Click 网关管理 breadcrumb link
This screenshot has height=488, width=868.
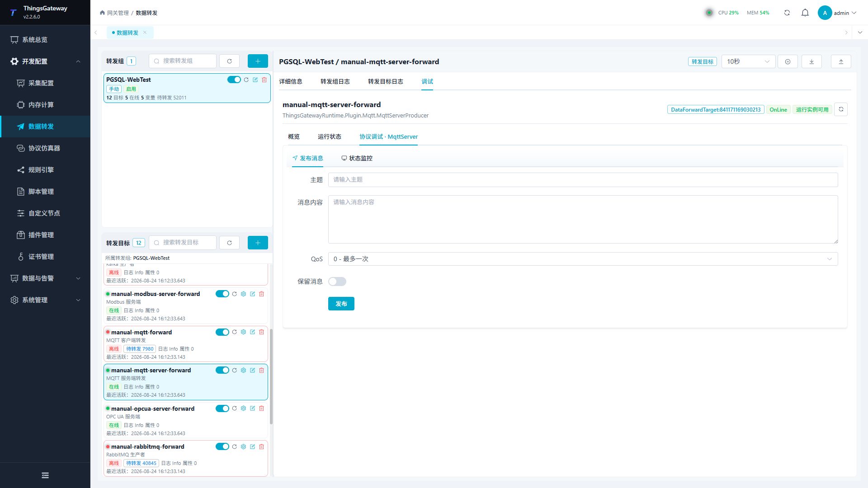(x=118, y=13)
